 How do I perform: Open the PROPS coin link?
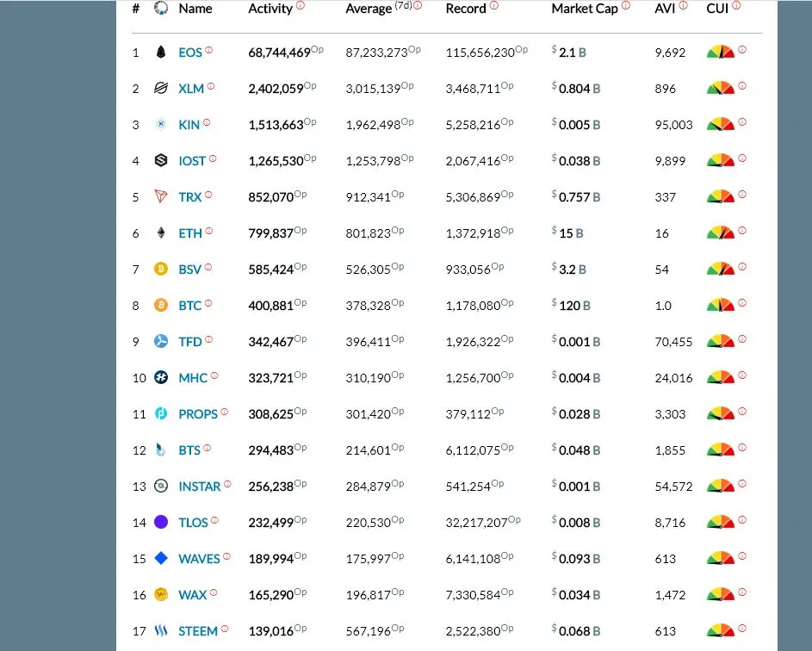pos(198,414)
